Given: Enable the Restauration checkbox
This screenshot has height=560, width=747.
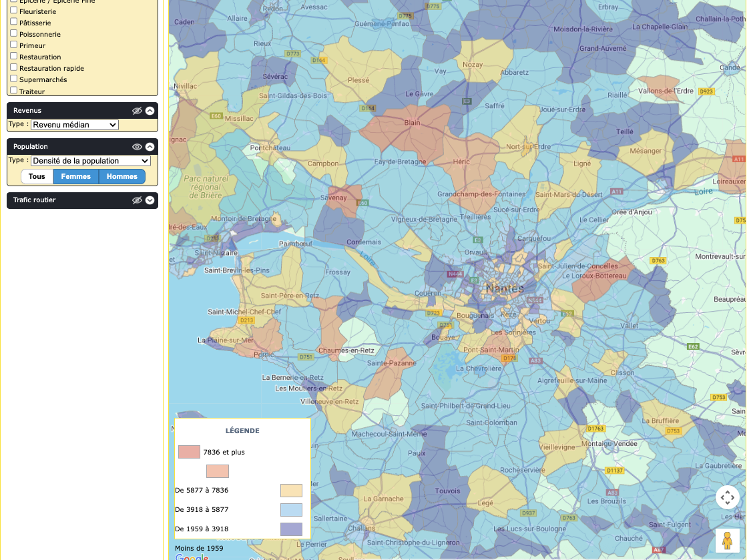Looking at the screenshot, I should [x=14, y=56].
